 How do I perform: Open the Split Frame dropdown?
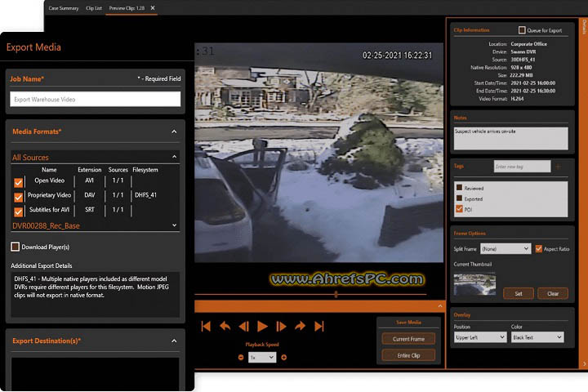tap(506, 249)
